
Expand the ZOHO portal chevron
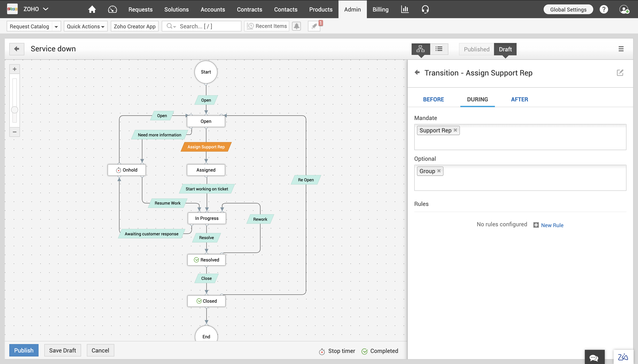(x=46, y=9)
